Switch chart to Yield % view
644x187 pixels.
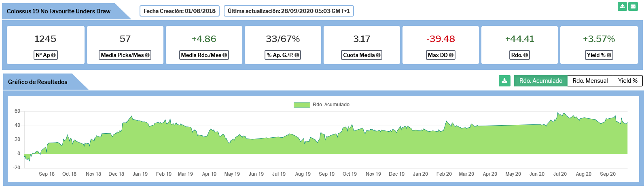point(628,81)
